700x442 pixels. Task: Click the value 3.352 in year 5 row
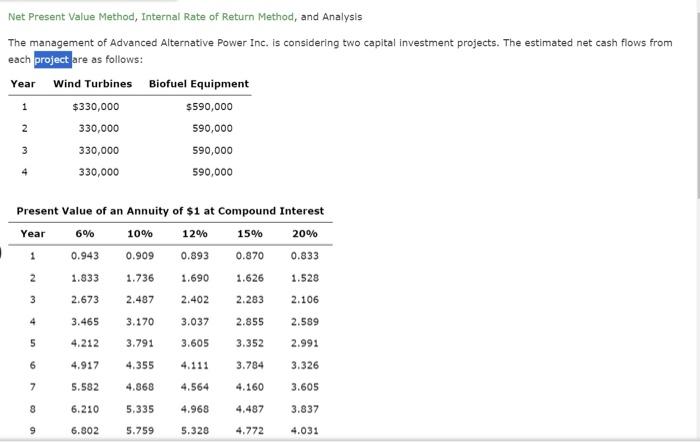click(250, 343)
